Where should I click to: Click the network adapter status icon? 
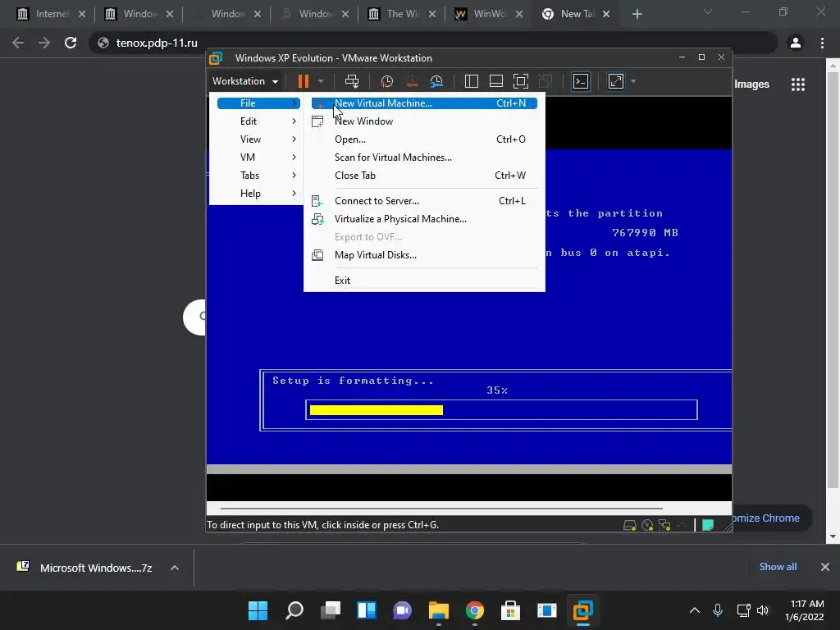[664, 525]
